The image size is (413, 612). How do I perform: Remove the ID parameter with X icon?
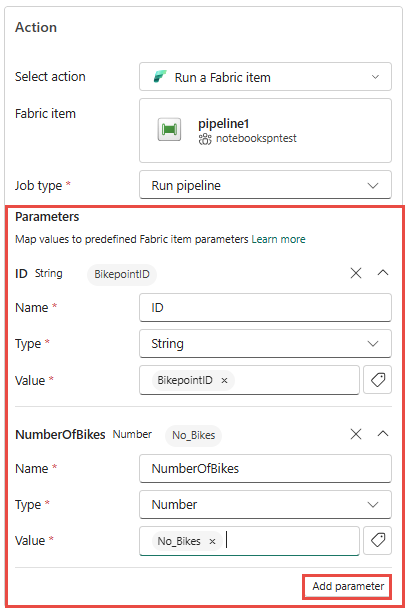coord(356,273)
